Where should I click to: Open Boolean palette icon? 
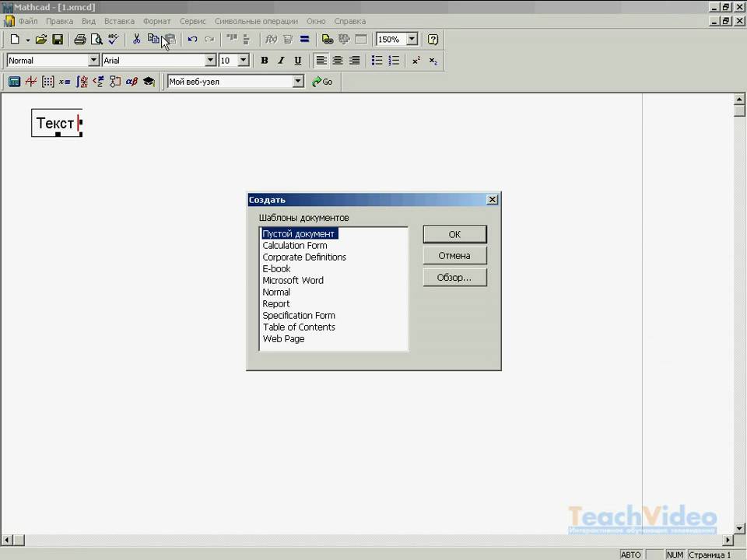point(98,82)
